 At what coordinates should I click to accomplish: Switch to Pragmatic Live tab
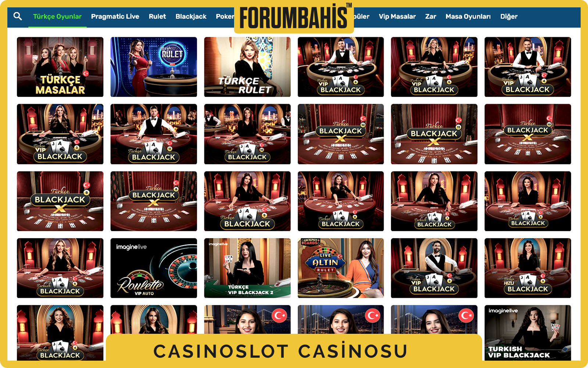tap(115, 17)
